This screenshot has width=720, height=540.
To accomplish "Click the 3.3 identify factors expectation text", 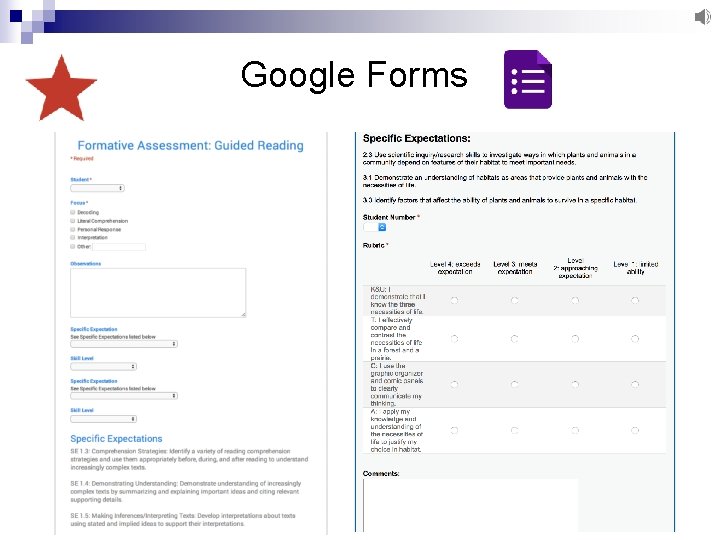I will [500, 200].
